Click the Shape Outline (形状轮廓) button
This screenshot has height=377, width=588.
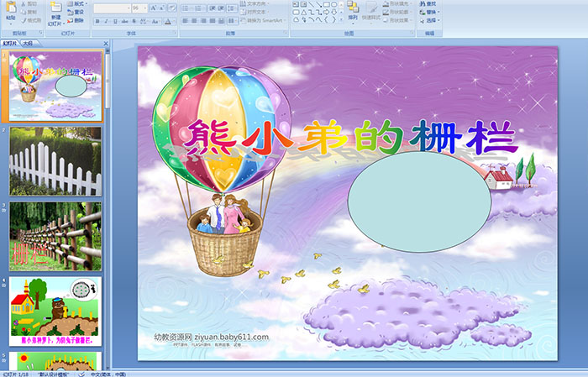396,12
